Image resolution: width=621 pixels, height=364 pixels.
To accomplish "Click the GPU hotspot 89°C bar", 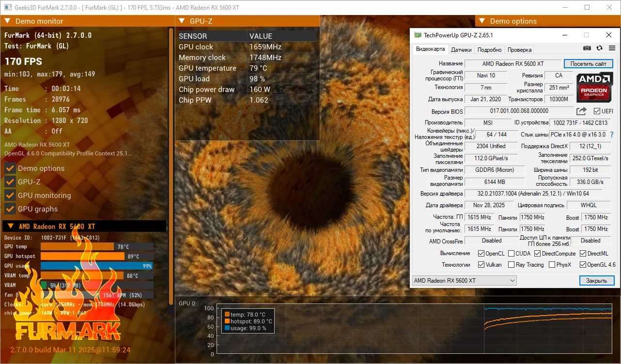I will pos(97,257).
